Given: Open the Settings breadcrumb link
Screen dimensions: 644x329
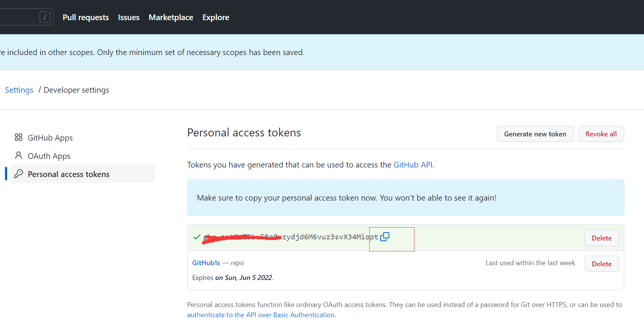Looking at the screenshot, I should [19, 90].
